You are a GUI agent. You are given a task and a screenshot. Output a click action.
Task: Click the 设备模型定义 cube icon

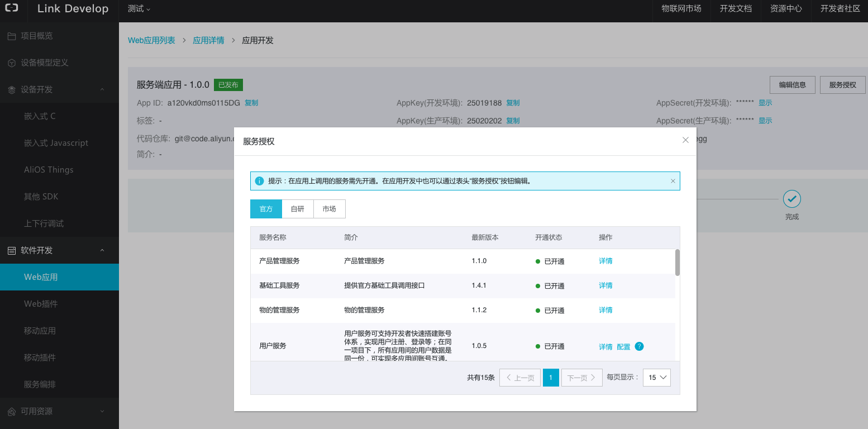[x=11, y=63]
